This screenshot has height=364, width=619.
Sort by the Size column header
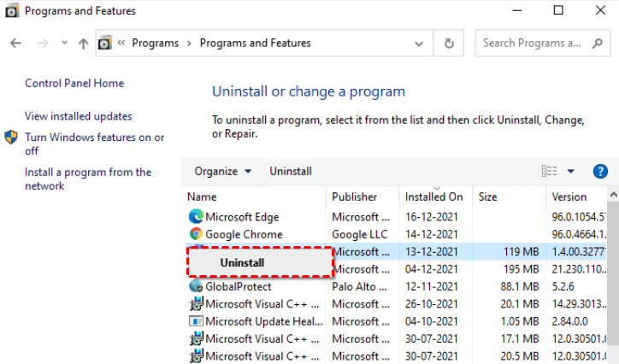(x=487, y=197)
